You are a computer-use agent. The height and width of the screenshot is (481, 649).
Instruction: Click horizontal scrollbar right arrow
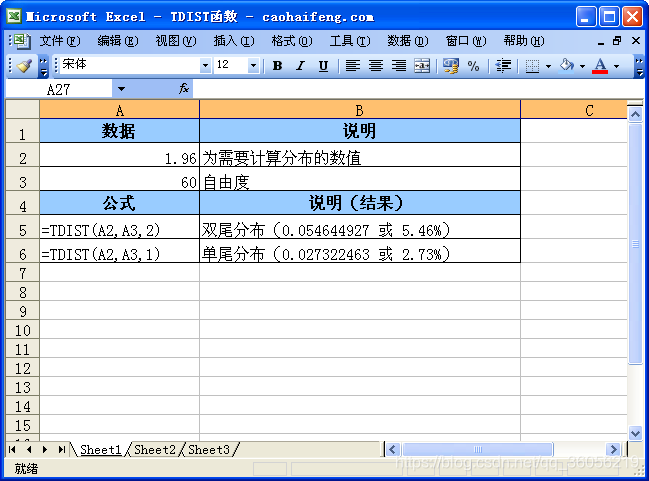613,450
